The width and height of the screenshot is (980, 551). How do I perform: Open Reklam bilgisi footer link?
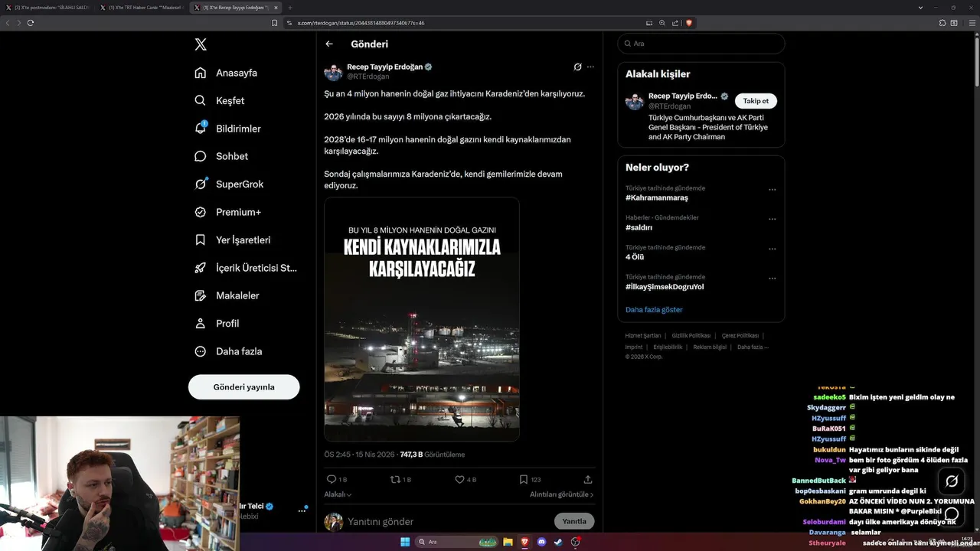click(710, 347)
